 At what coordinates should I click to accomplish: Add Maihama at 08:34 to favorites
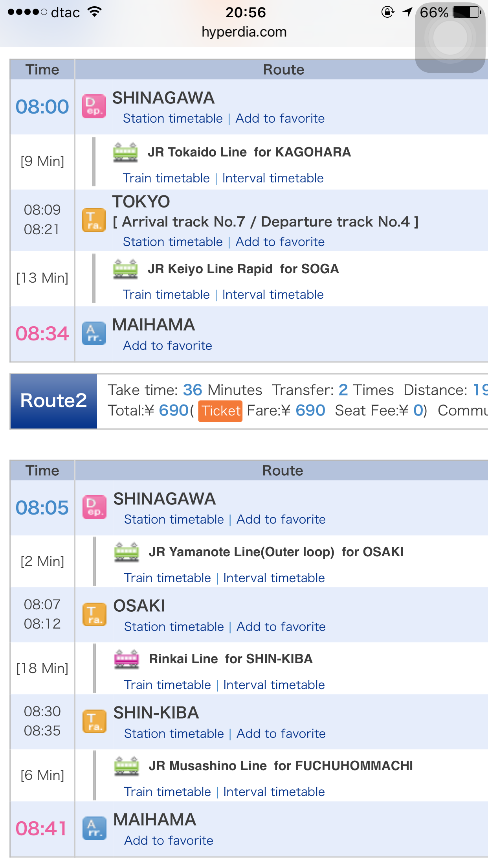tap(168, 346)
